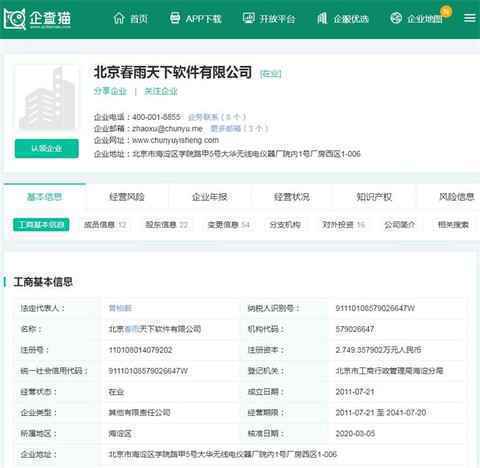Open the 变更信息 54 sub-tab
This screenshot has width=480, height=468.
click(x=229, y=225)
